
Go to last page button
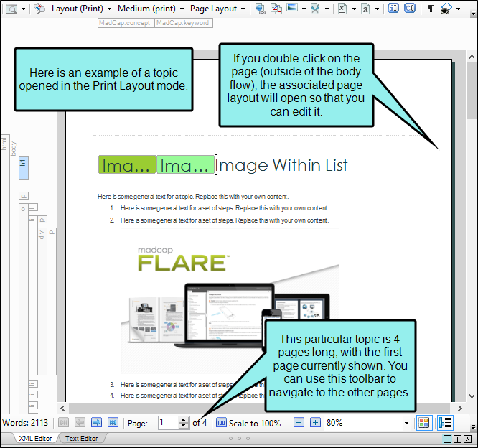point(113,423)
